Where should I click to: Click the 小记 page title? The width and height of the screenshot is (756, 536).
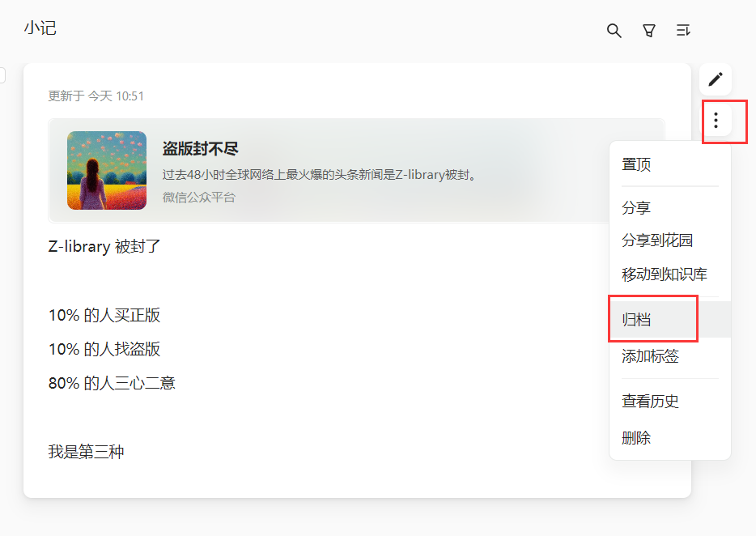[x=40, y=28]
